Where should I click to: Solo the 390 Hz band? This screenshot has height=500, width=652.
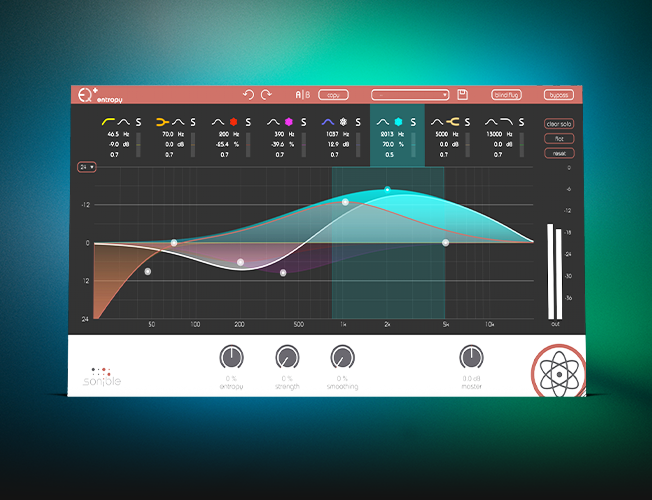[304, 122]
